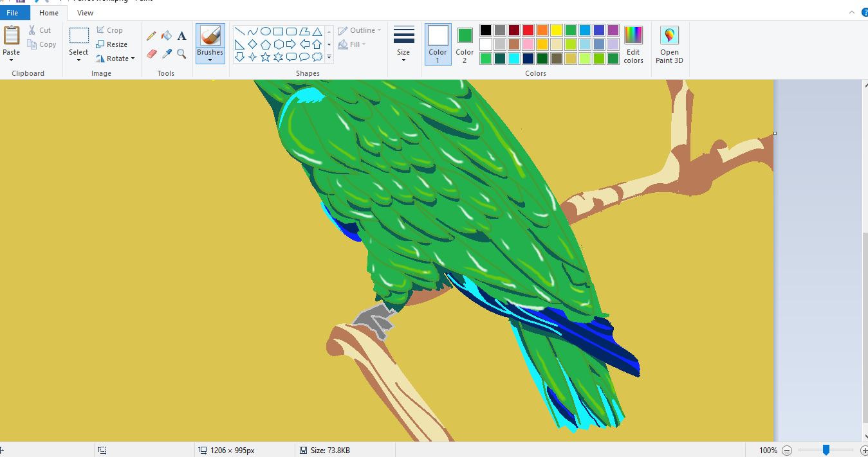Switch to the View ribbon tab
Viewport: 868px width, 457px height.
pos(85,13)
